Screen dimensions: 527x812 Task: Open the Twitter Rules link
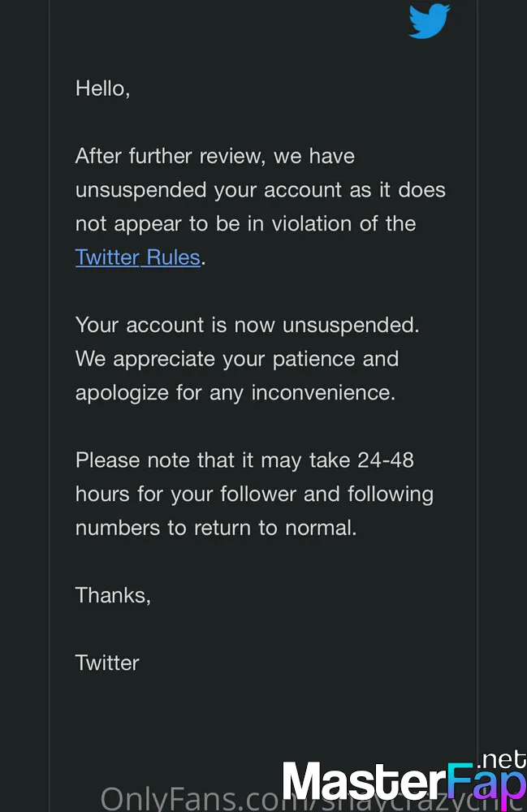tap(138, 257)
